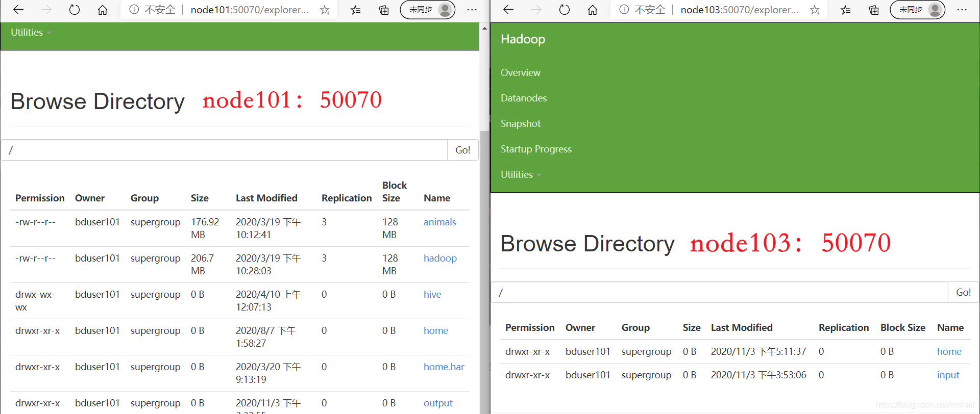Open the output directory link
Screen dimensions: 980x414
438,403
